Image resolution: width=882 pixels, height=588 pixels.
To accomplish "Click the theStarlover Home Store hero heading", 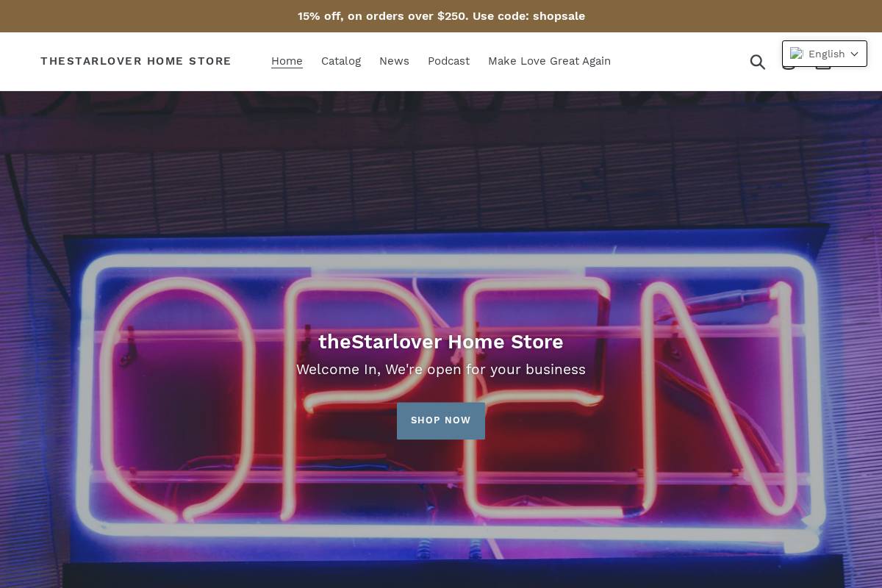I will point(441,342).
